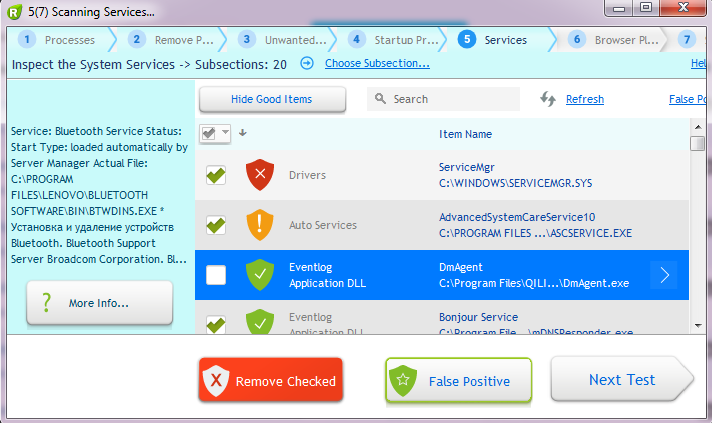Screen dimensions: 712x423
Task: Open the Choose Subsection link
Action: (377, 64)
